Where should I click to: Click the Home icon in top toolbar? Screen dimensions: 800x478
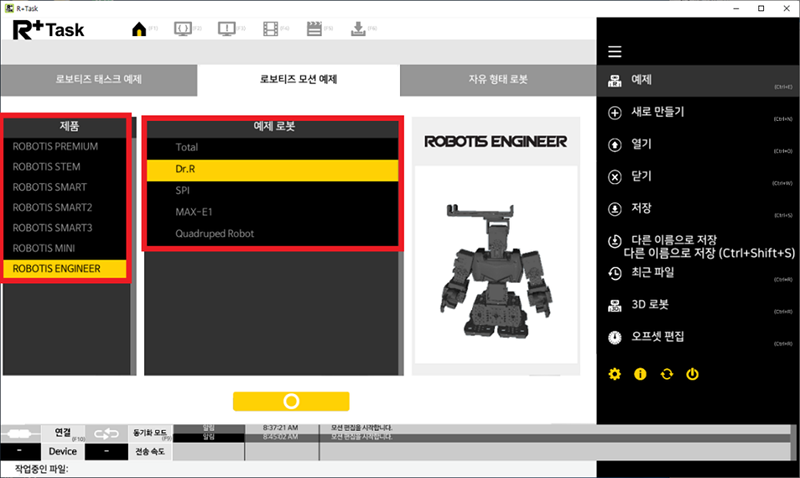click(140, 29)
